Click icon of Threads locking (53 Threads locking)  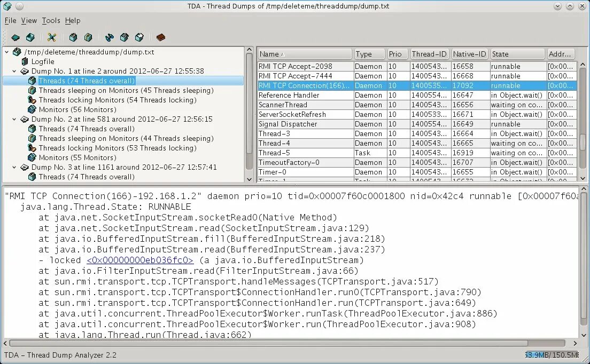tap(32, 148)
